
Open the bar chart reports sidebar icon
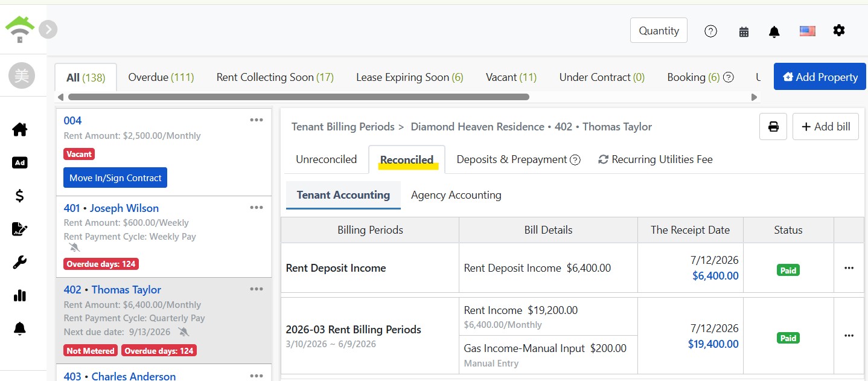[20, 295]
